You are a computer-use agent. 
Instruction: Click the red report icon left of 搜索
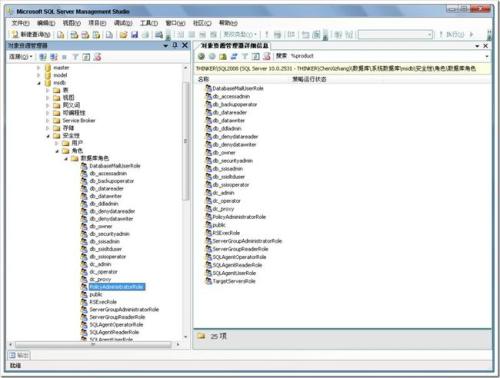(267, 56)
